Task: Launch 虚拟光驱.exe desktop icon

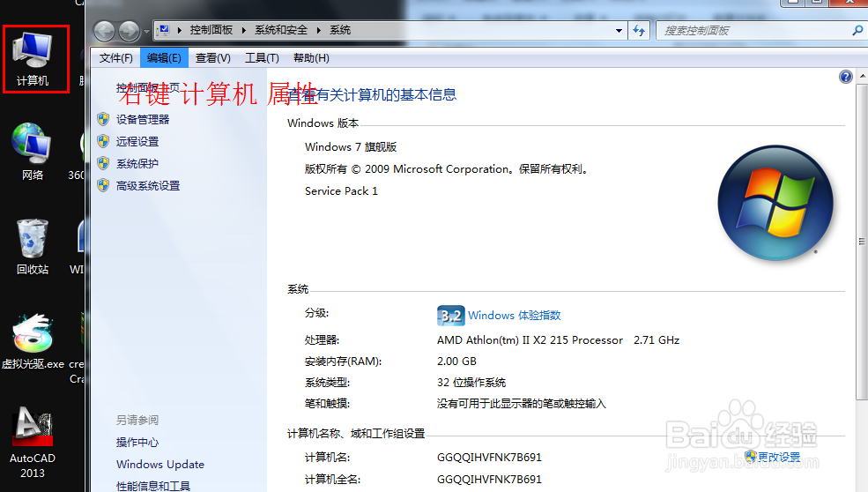Action: pos(33,341)
